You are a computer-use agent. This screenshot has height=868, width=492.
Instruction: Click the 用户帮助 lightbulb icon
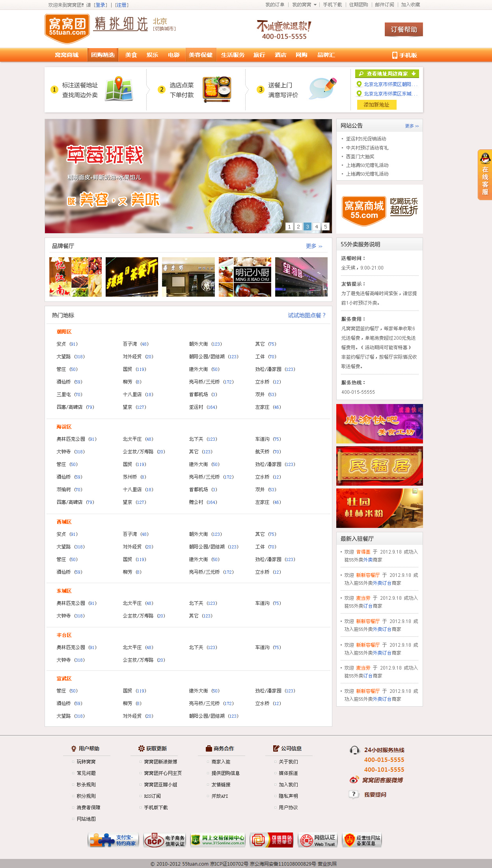[73, 748]
